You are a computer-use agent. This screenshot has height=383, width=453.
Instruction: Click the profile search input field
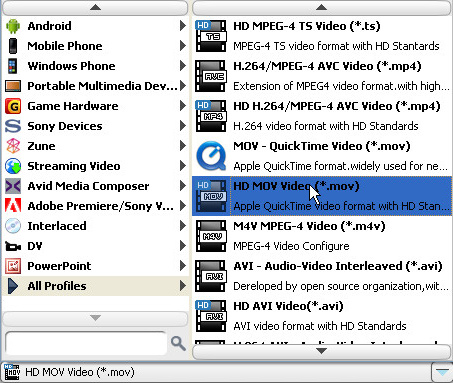click(x=86, y=343)
